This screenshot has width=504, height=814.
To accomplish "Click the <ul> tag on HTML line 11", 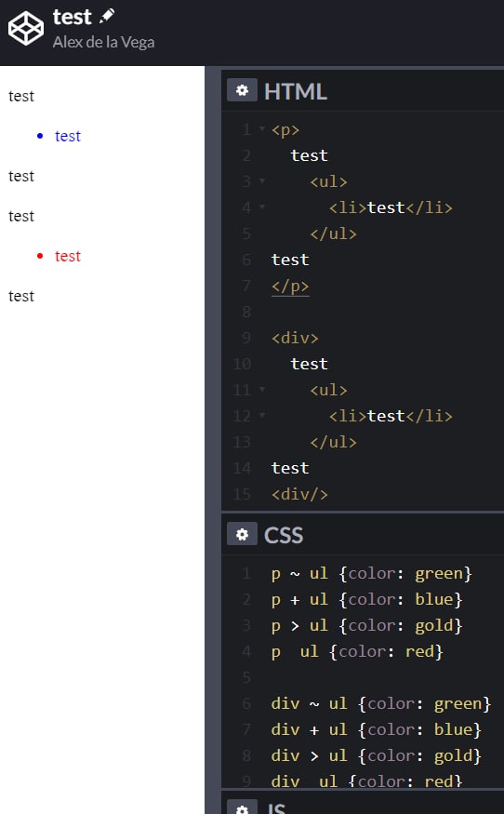I will pyautogui.click(x=328, y=390).
